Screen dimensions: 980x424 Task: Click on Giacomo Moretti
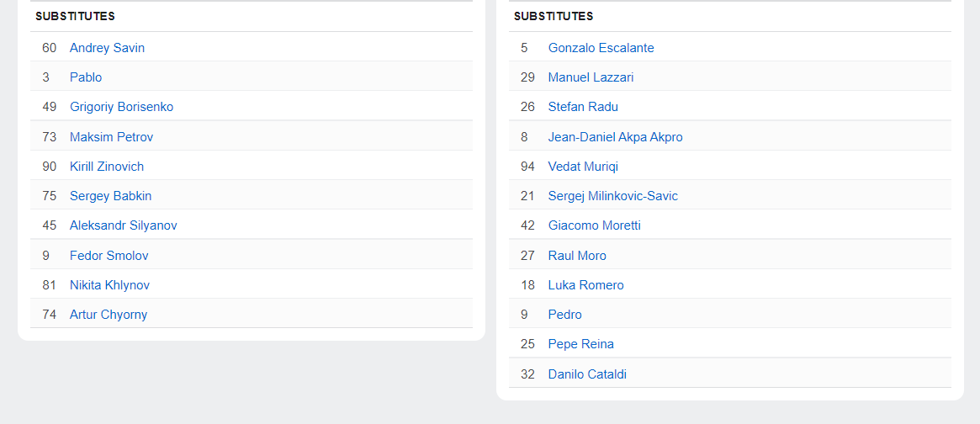tap(594, 225)
